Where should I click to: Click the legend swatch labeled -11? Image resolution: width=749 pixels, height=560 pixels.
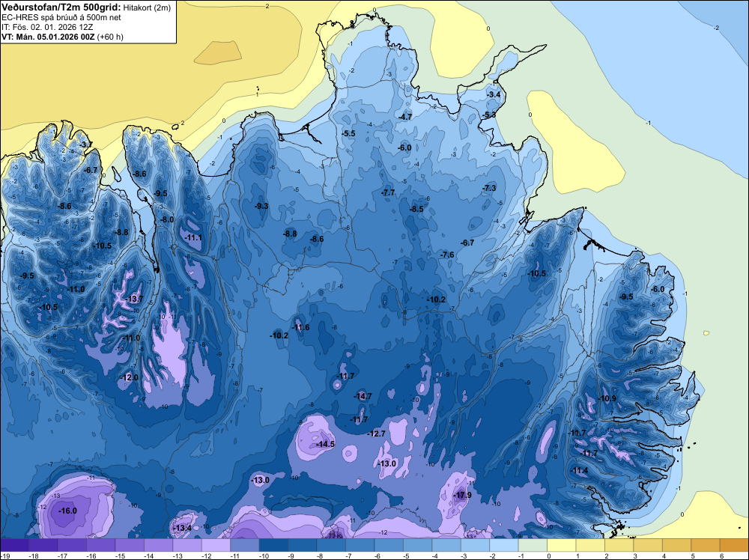point(245,545)
